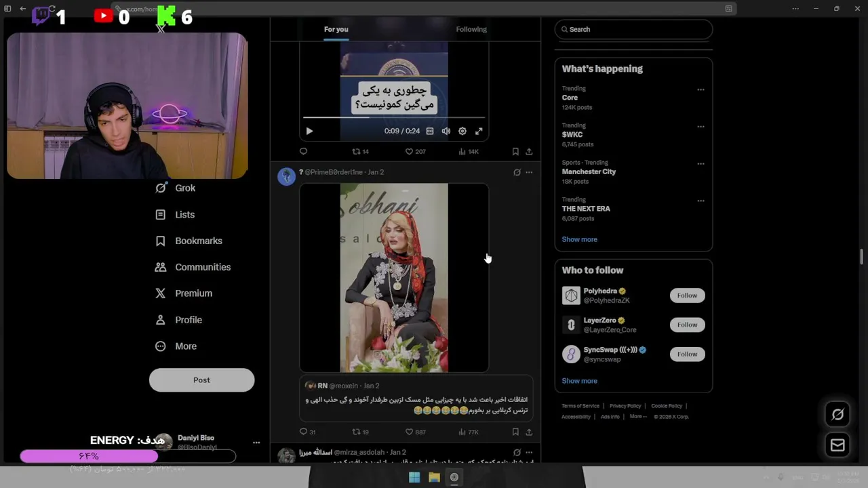Open File Explorer from taskbar
Viewport: 868px width, 488px height.
(x=434, y=477)
